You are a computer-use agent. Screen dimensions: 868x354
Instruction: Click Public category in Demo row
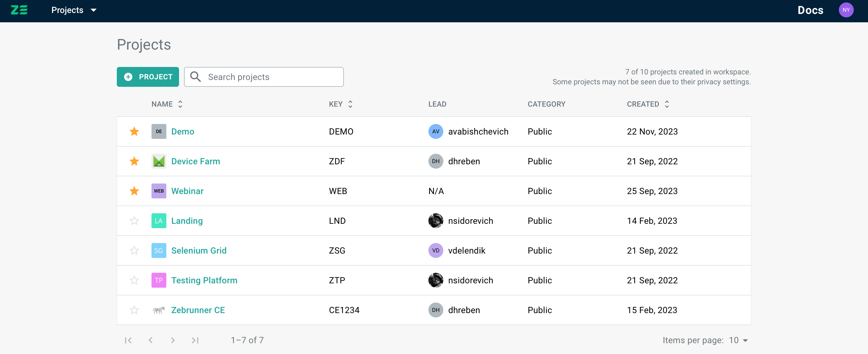[539, 131]
